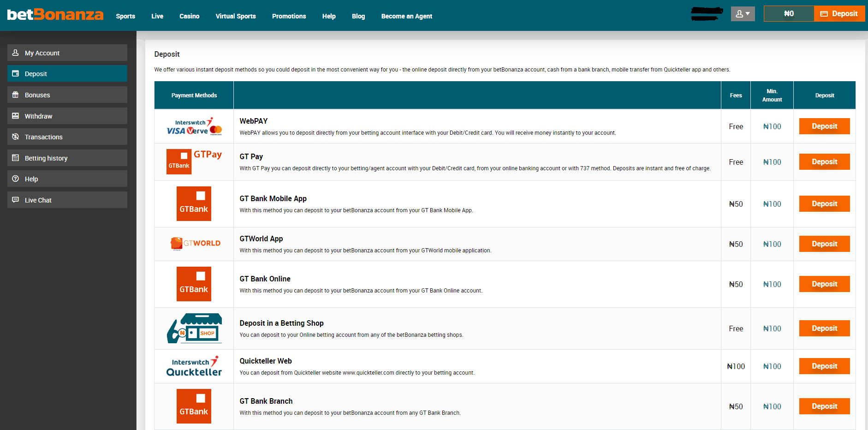Click the My Account person icon in sidebar
The height and width of the screenshot is (430, 868).
16,53
